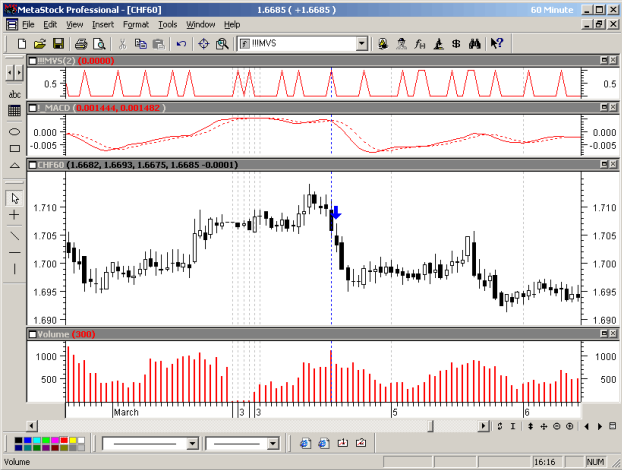Pick the yellow color swatch
The width and height of the screenshot is (622, 470).
[x=73, y=440]
